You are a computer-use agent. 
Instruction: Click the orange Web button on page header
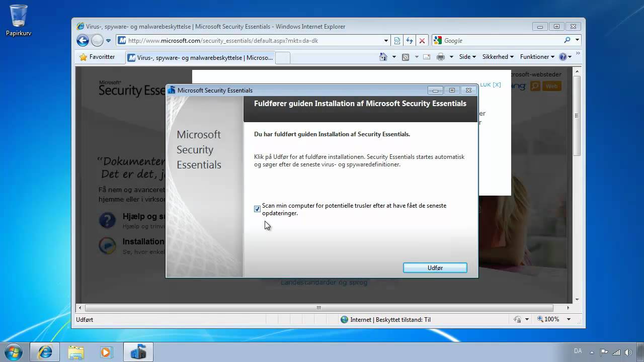coord(552,86)
